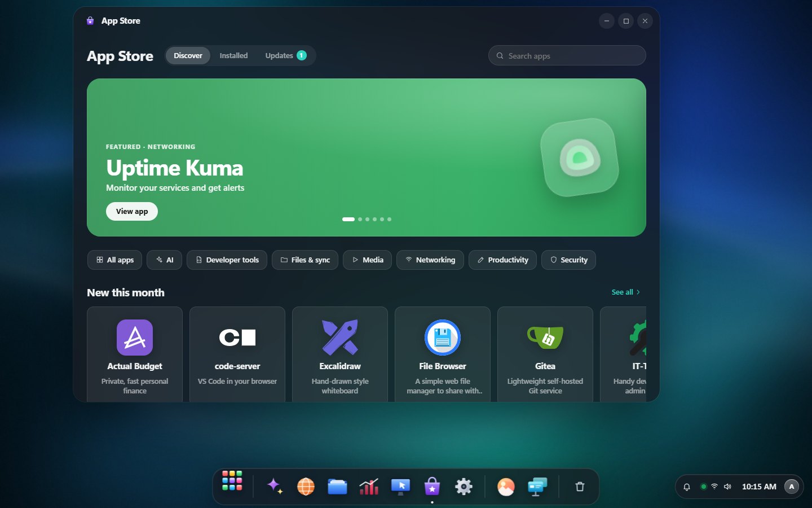This screenshot has width=812, height=508.
Task: Open the chat displays icon in dock
Action: (537, 486)
